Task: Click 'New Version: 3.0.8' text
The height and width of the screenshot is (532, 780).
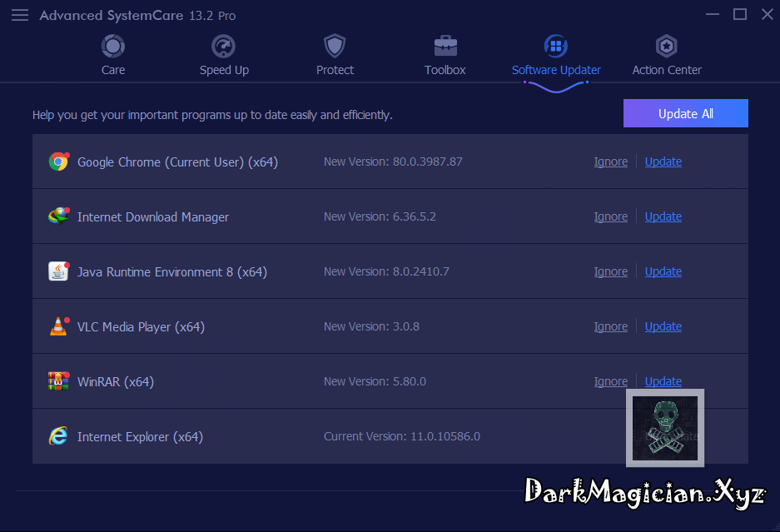Action: (371, 326)
